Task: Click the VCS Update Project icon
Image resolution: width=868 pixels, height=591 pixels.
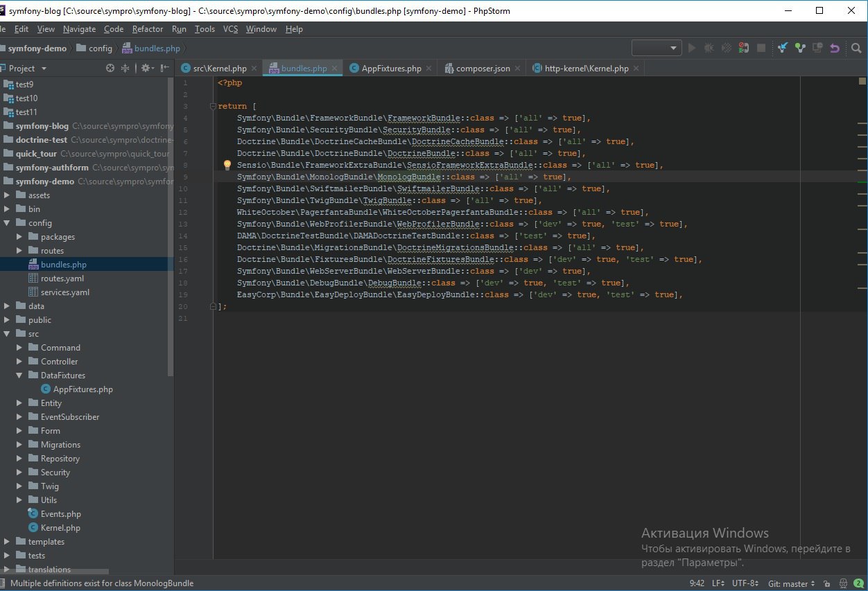Action: point(783,48)
